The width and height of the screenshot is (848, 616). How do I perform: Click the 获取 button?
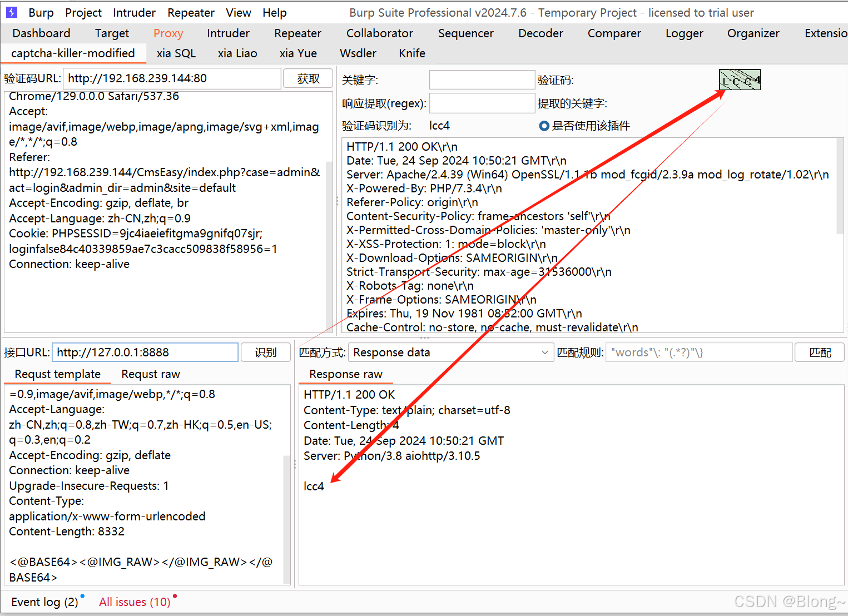click(308, 78)
